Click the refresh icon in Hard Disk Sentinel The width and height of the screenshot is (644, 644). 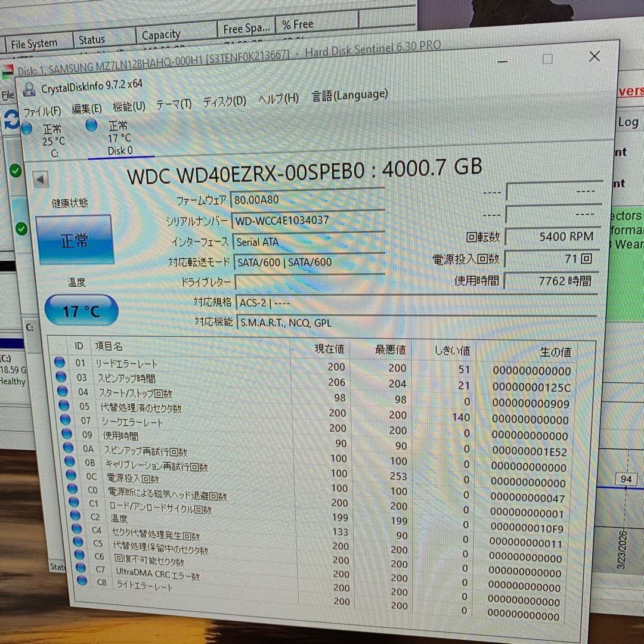11,119
